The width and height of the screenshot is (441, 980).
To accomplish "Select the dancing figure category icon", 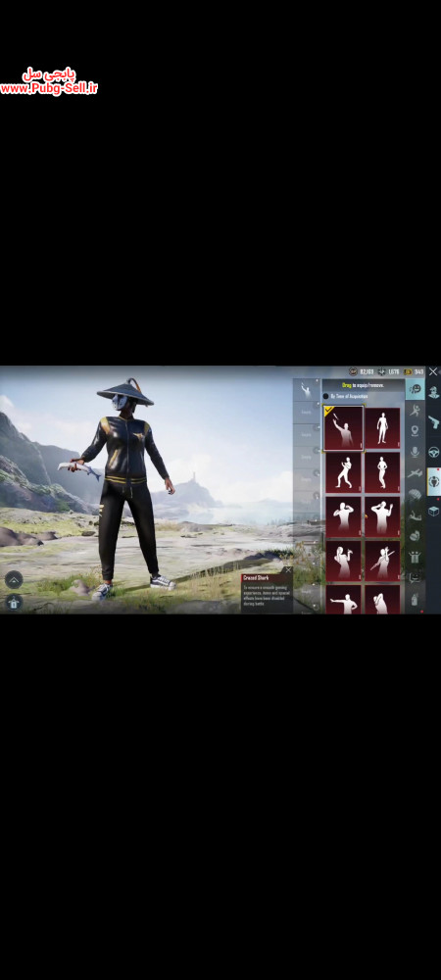I will coord(415,410).
